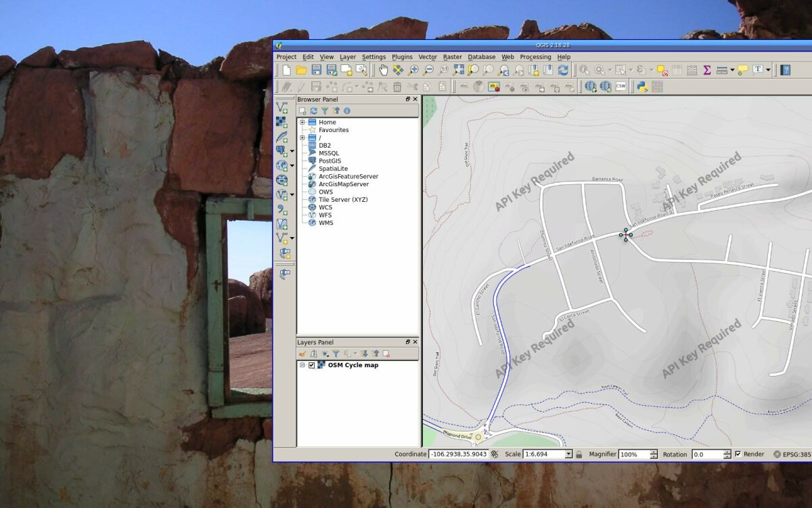Viewport: 812px width, 508px height.
Task: Open the Vector menu
Action: point(428,57)
